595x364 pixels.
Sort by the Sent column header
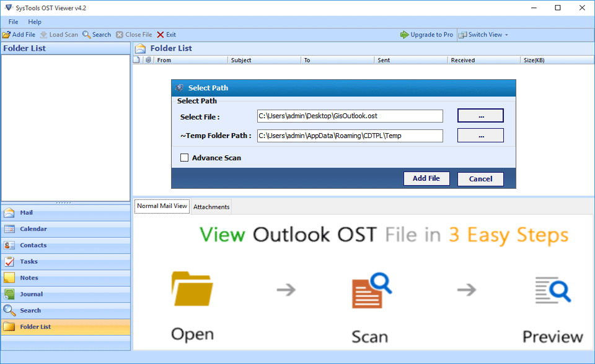(x=411, y=60)
